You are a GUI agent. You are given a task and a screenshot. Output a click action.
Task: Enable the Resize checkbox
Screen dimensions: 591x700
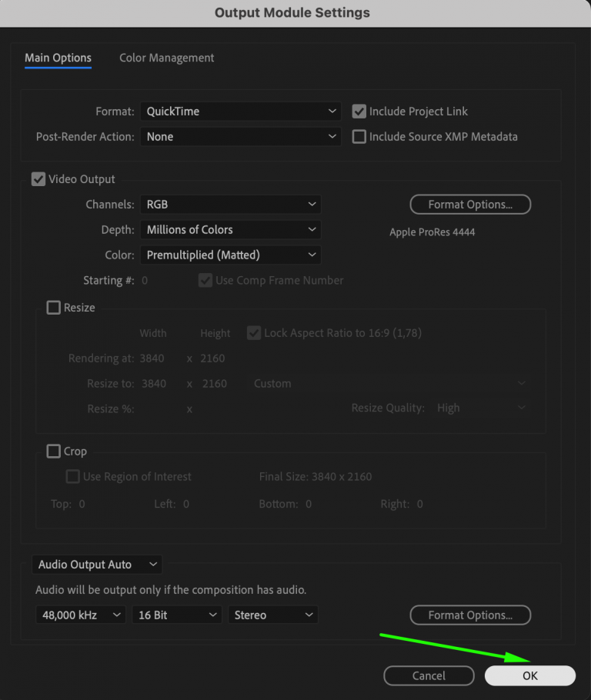click(53, 307)
